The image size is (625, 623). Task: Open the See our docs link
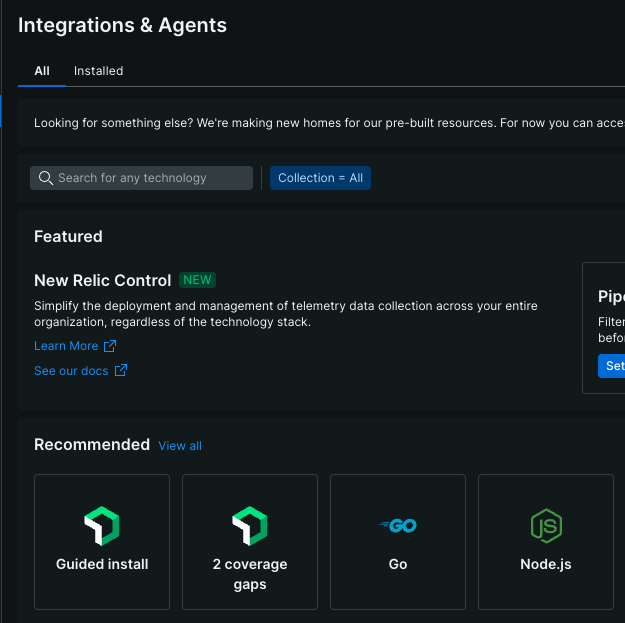(x=71, y=371)
